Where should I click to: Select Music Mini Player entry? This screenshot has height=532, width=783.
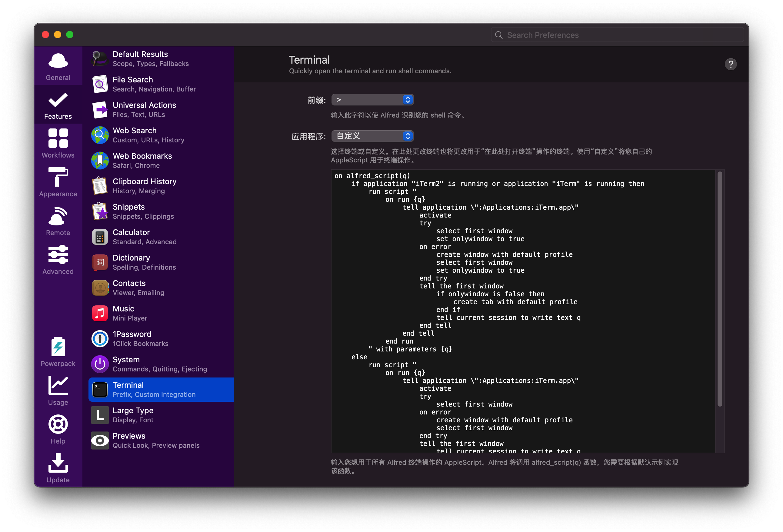161,313
